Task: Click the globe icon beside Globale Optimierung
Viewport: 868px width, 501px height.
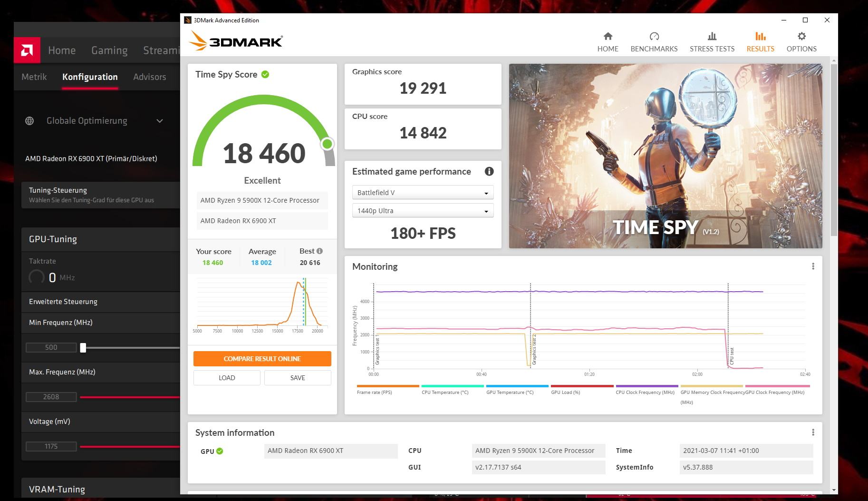Action: point(29,121)
